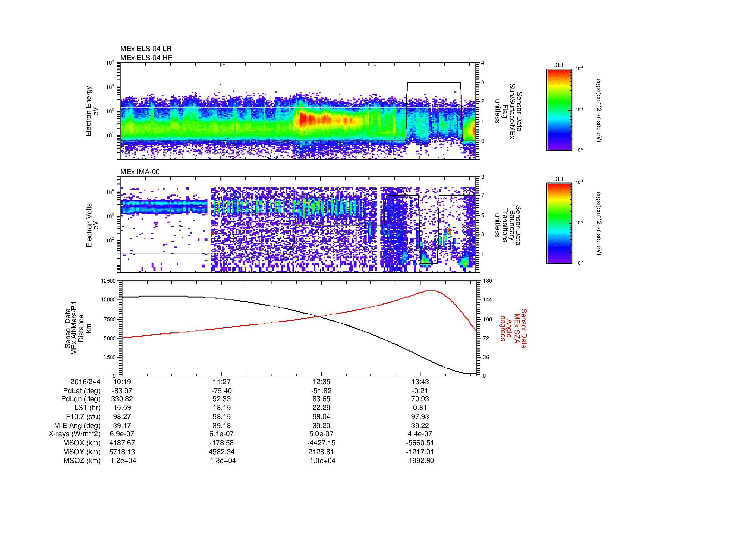Click the '12:35' time tick label
Screen dimensions: 756x534
[321, 382]
